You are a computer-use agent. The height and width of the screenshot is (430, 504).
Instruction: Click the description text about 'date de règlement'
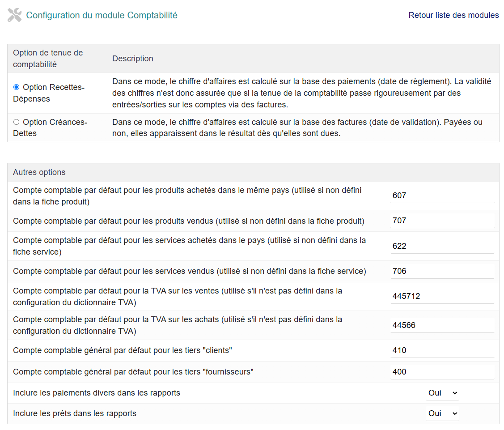pos(301,93)
